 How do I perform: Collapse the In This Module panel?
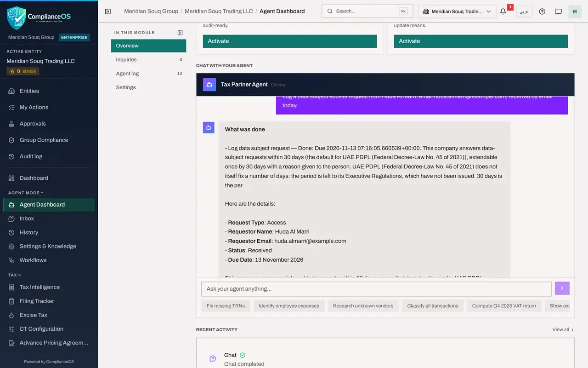tap(180, 33)
